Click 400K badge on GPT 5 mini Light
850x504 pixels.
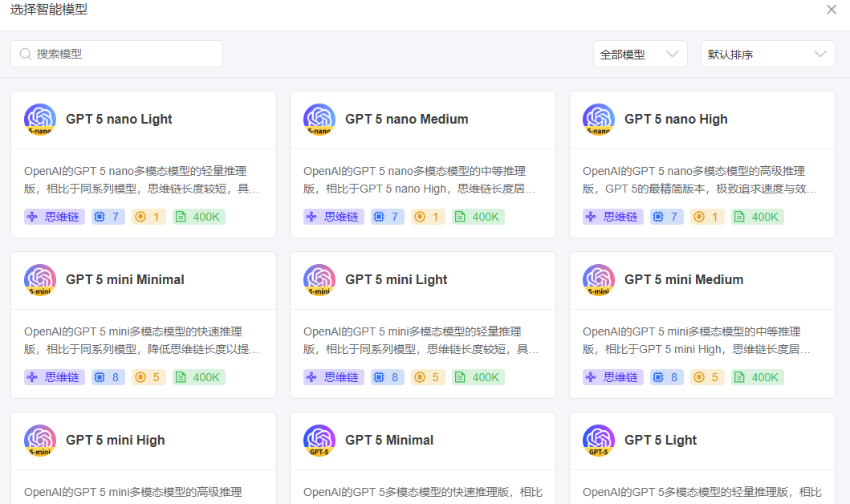click(478, 377)
